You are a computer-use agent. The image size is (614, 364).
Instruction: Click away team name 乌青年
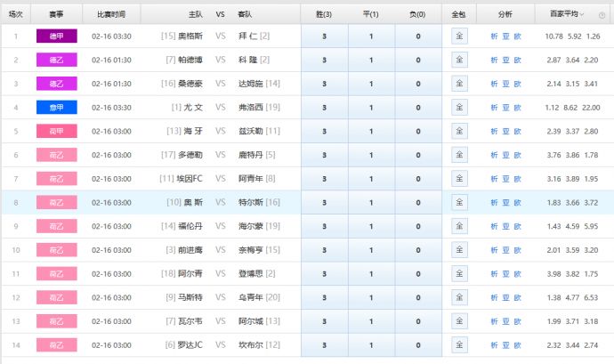[251, 297]
